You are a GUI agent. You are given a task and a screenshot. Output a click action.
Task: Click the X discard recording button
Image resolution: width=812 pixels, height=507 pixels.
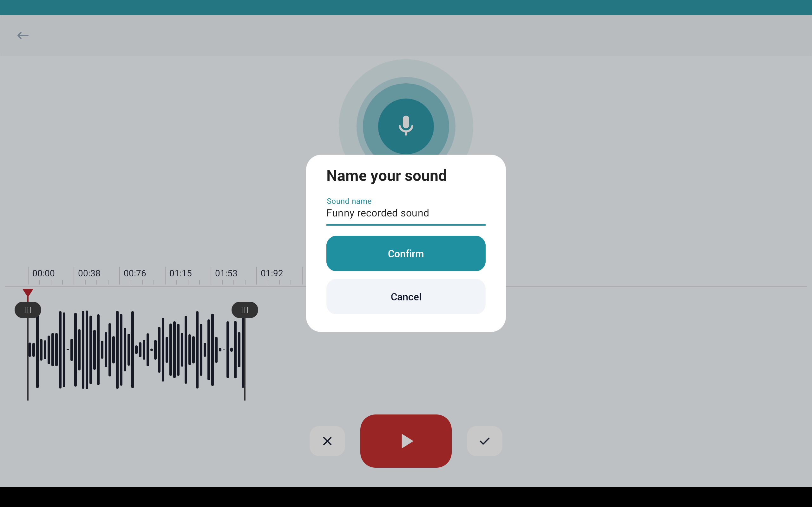pyautogui.click(x=327, y=441)
